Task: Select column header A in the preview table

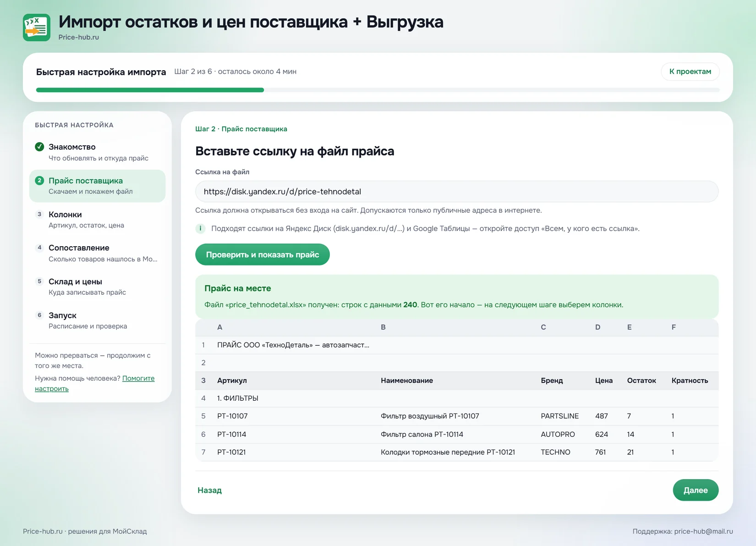Action: pyautogui.click(x=220, y=327)
